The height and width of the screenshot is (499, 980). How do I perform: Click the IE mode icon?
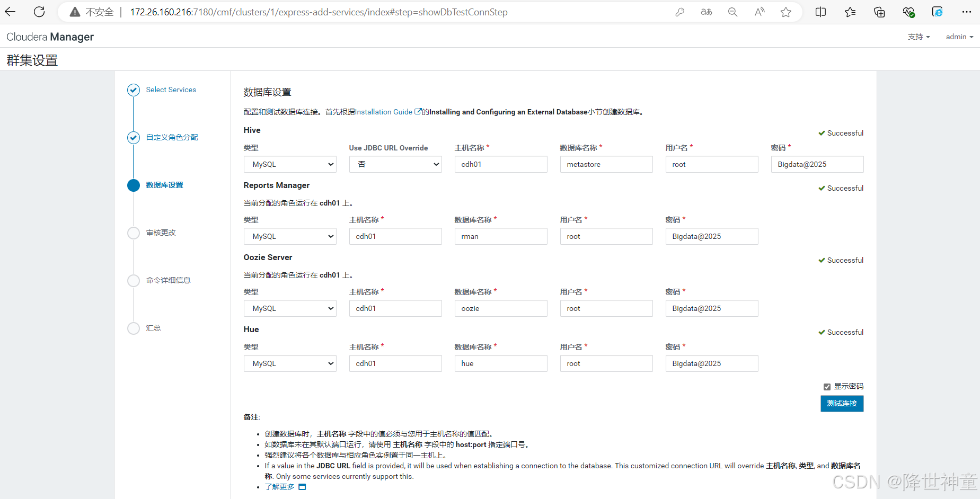[x=938, y=12]
